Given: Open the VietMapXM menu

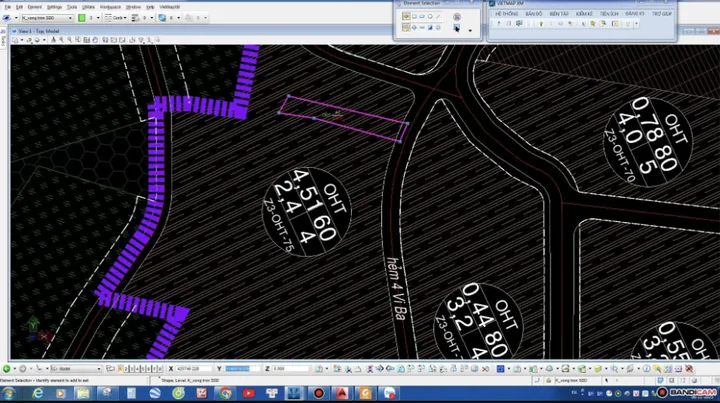Looking at the screenshot, I should (x=169, y=7).
